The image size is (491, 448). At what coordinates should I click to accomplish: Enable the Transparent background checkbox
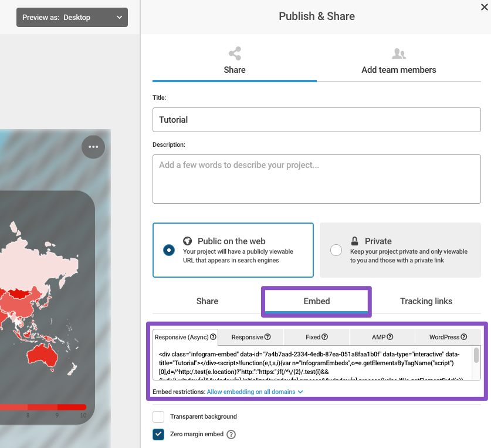click(158, 417)
